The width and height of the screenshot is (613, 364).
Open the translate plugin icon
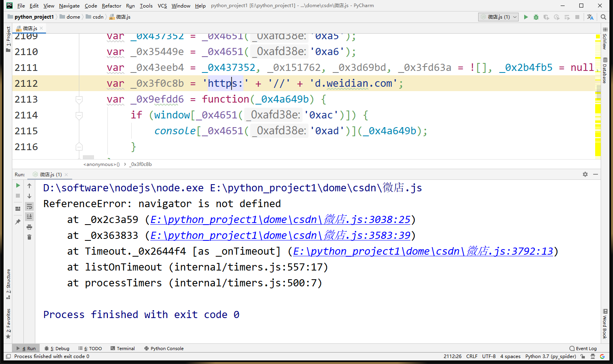590,17
